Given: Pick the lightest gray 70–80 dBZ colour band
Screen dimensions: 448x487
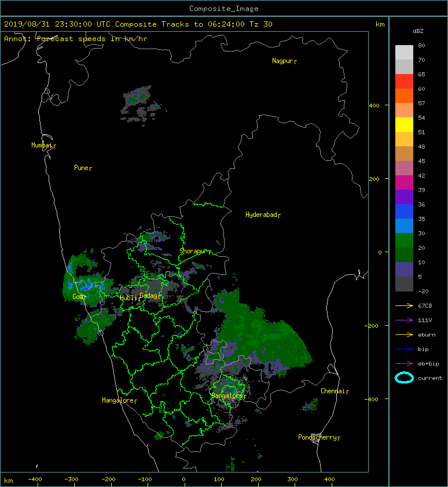Looking at the screenshot, I should tap(404, 52).
